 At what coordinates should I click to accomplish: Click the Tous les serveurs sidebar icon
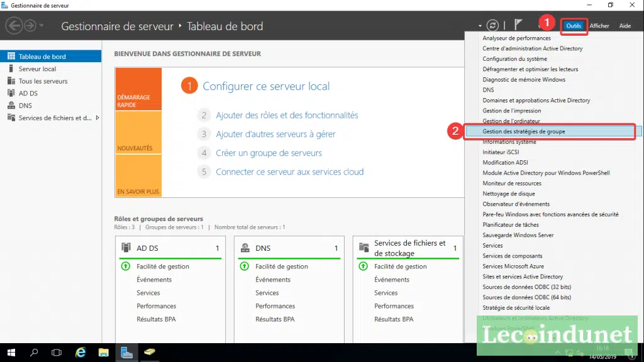(x=11, y=81)
